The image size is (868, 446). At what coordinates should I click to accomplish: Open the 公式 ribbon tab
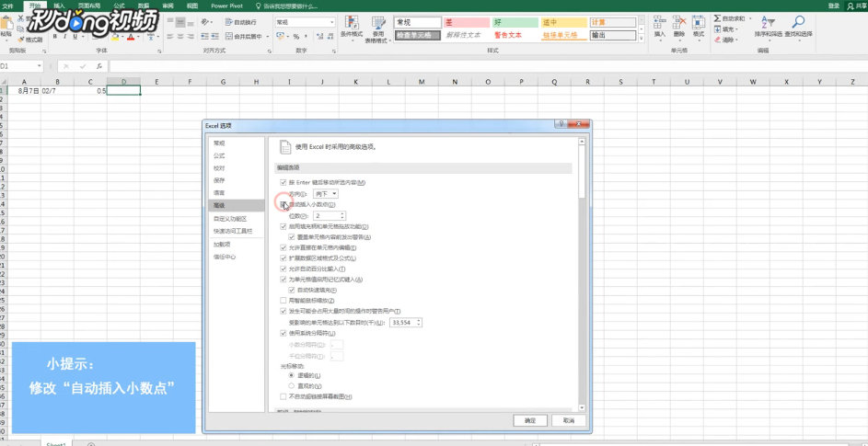tap(119, 6)
